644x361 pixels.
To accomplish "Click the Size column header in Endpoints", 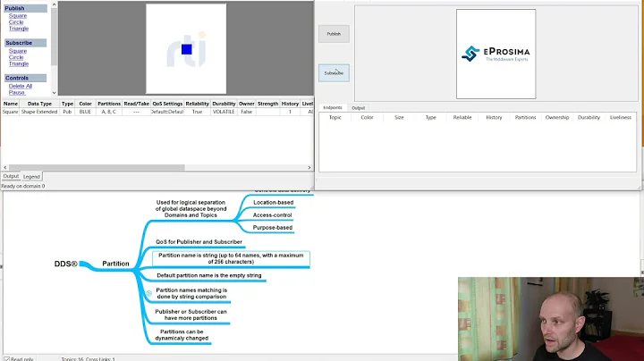I will (399, 117).
